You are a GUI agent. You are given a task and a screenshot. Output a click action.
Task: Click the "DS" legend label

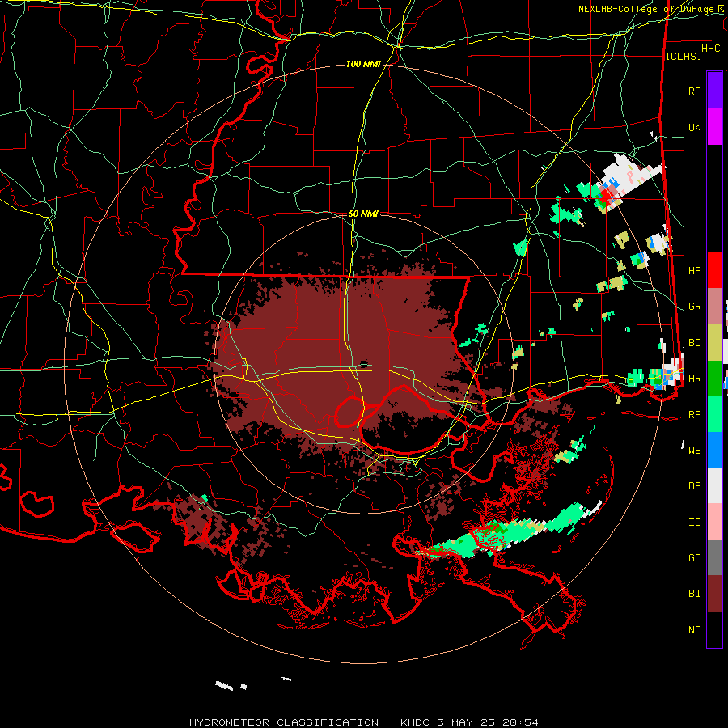pyautogui.click(x=694, y=486)
